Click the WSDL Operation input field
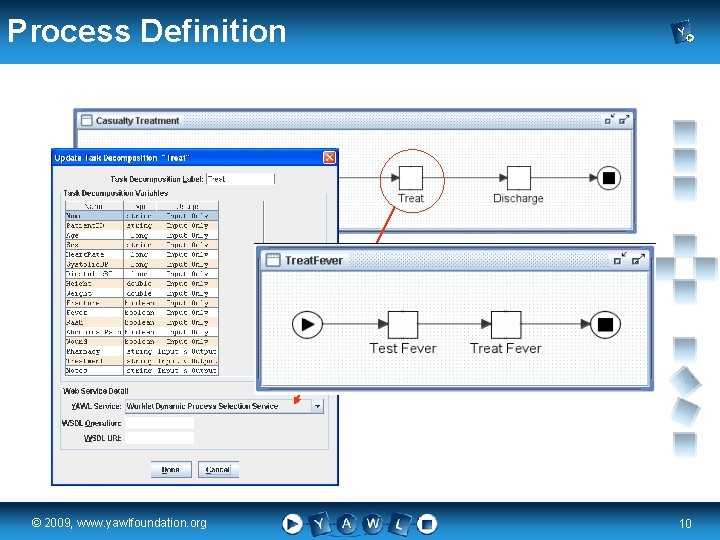 pyautogui.click(x=159, y=423)
